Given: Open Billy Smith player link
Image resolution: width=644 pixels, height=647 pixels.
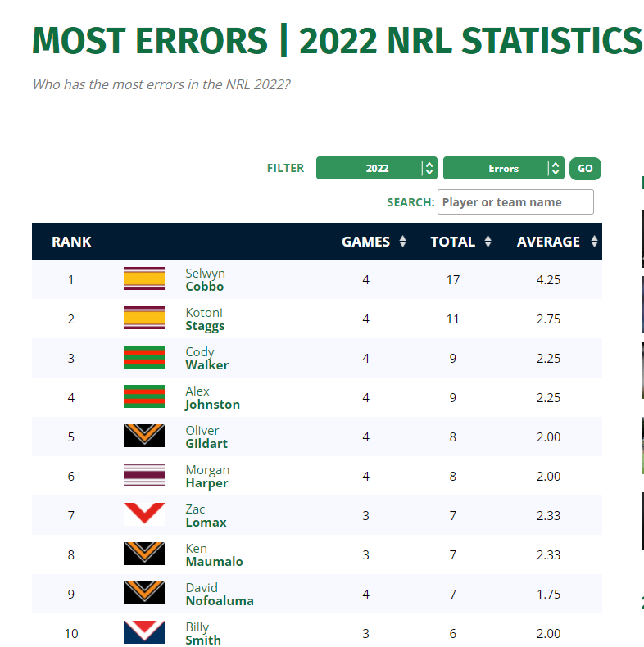Looking at the screenshot, I should [203, 633].
